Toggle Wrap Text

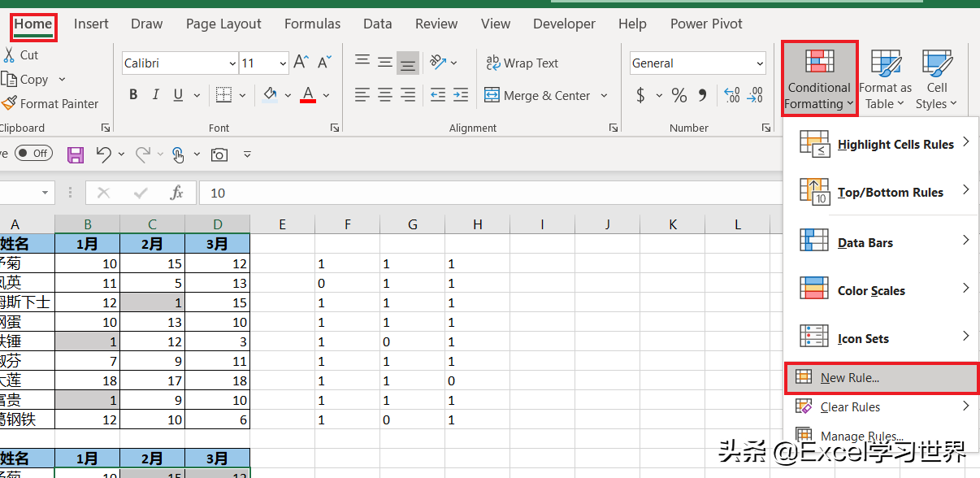click(x=522, y=63)
